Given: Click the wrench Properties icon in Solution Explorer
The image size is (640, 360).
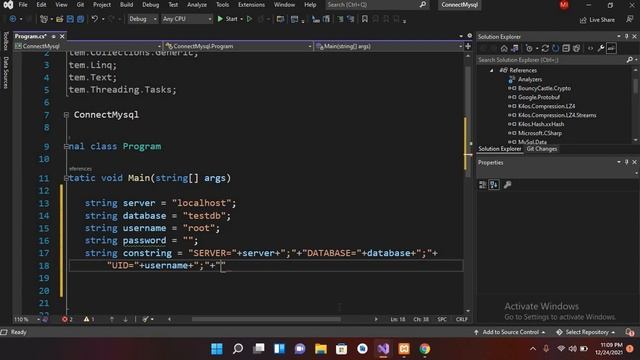Looking at the screenshot, I should point(601,49).
